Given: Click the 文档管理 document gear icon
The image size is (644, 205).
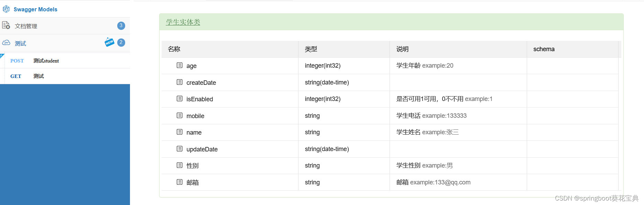Looking at the screenshot, I should (x=6, y=25).
